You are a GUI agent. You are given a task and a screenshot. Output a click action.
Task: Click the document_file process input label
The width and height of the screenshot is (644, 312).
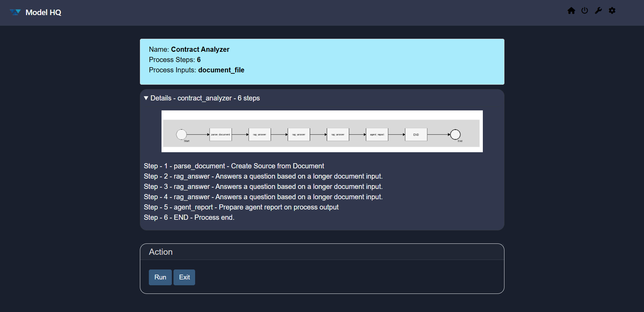[x=221, y=70]
